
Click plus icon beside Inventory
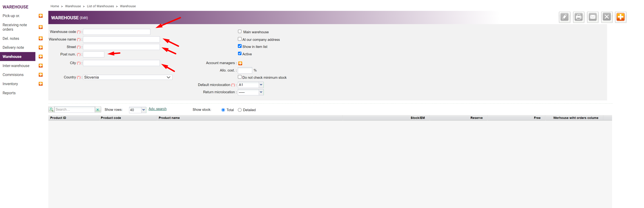(41, 84)
